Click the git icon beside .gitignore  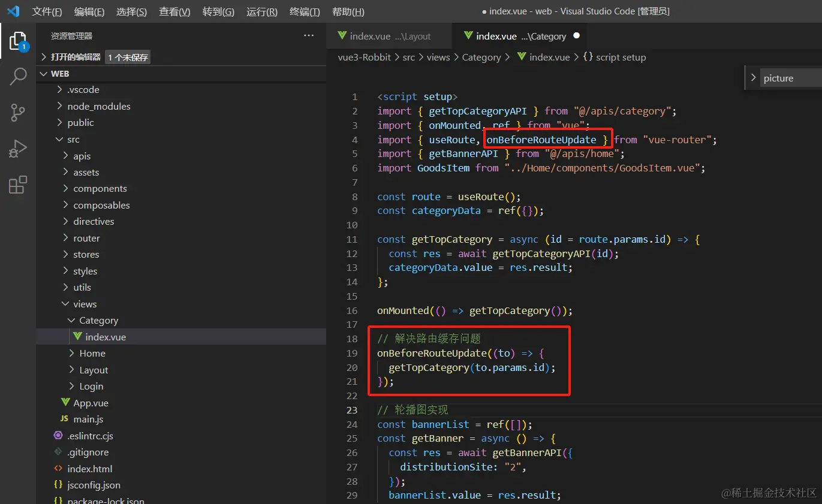tap(58, 452)
